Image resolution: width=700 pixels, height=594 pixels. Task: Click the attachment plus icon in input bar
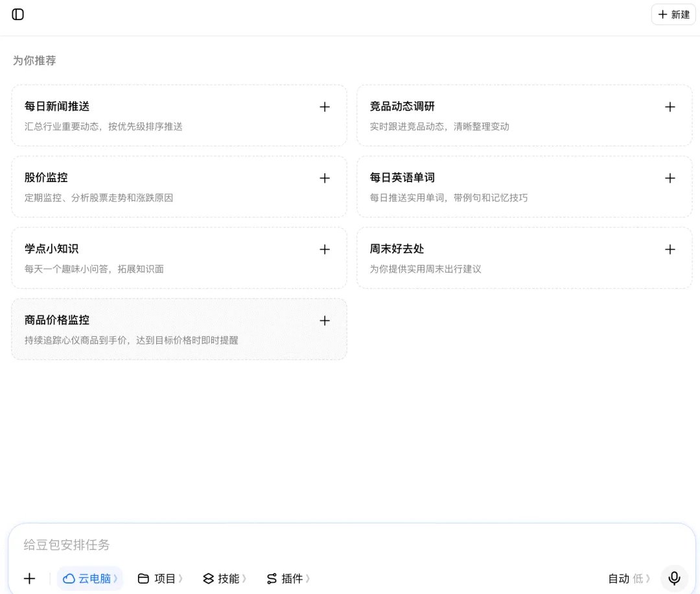tap(29, 578)
